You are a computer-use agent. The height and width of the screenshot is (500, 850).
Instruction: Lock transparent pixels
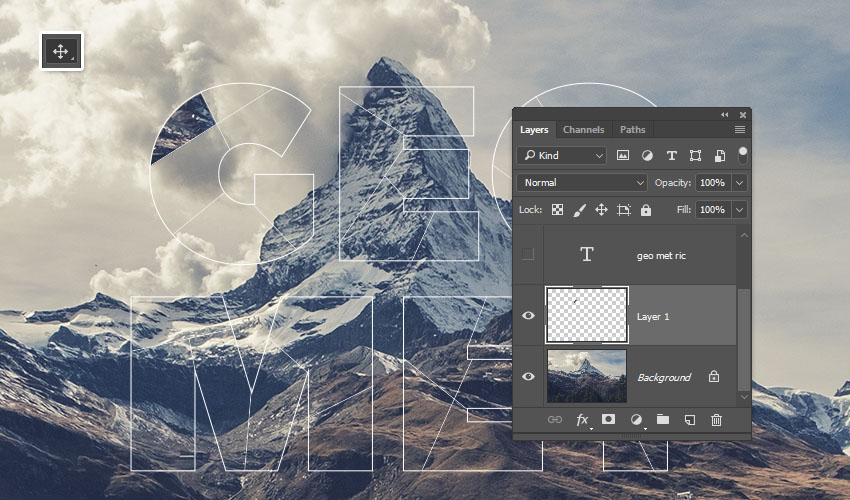click(x=557, y=210)
